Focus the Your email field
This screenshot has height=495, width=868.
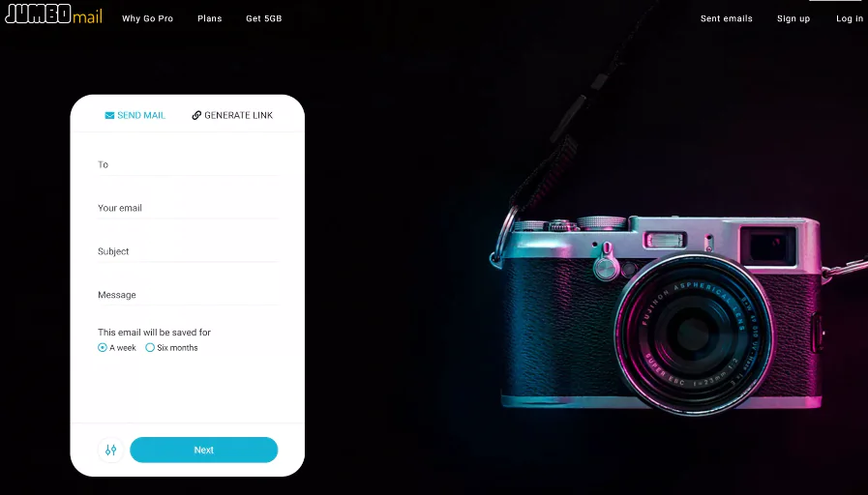click(x=188, y=208)
